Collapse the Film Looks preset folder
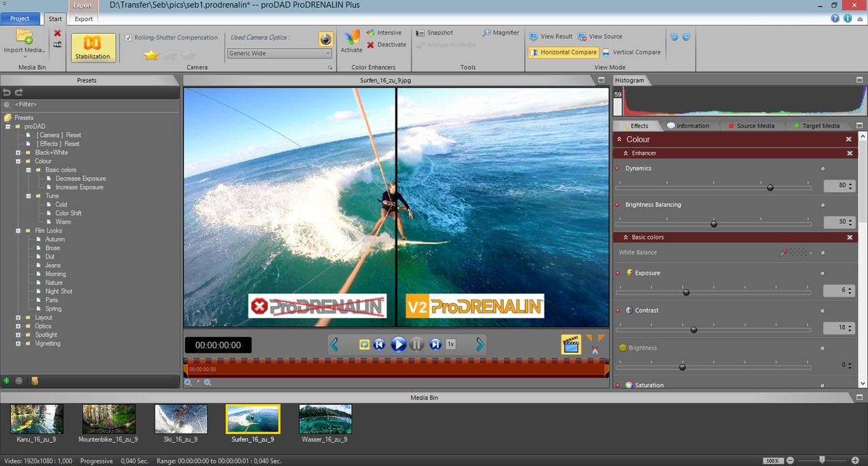 pyautogui.click(x=19, y=231)
